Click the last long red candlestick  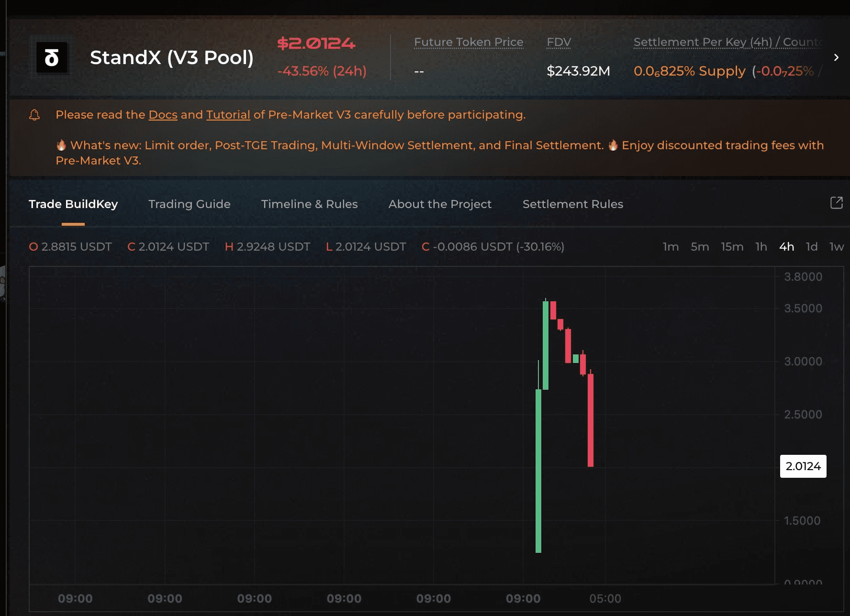coord(591,420)
